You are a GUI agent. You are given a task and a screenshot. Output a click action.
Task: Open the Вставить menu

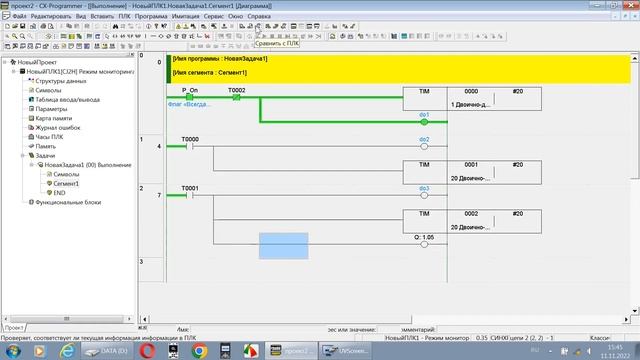coord(102,16)
